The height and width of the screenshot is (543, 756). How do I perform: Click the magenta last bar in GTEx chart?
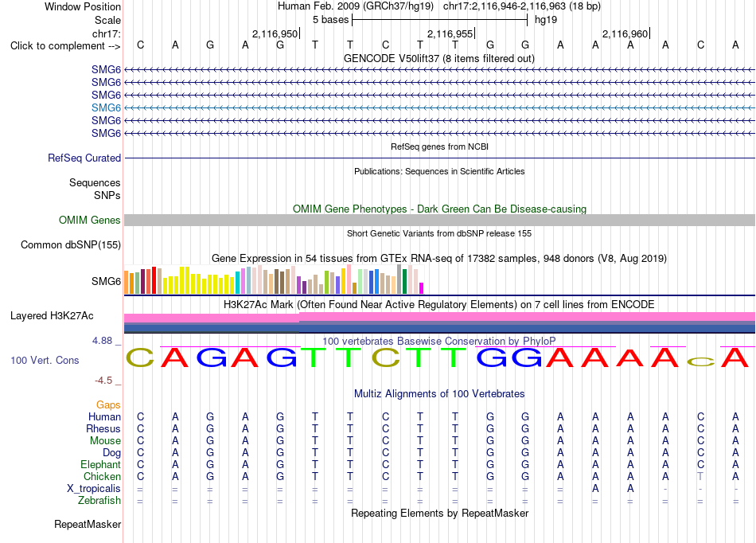[422, 288]
